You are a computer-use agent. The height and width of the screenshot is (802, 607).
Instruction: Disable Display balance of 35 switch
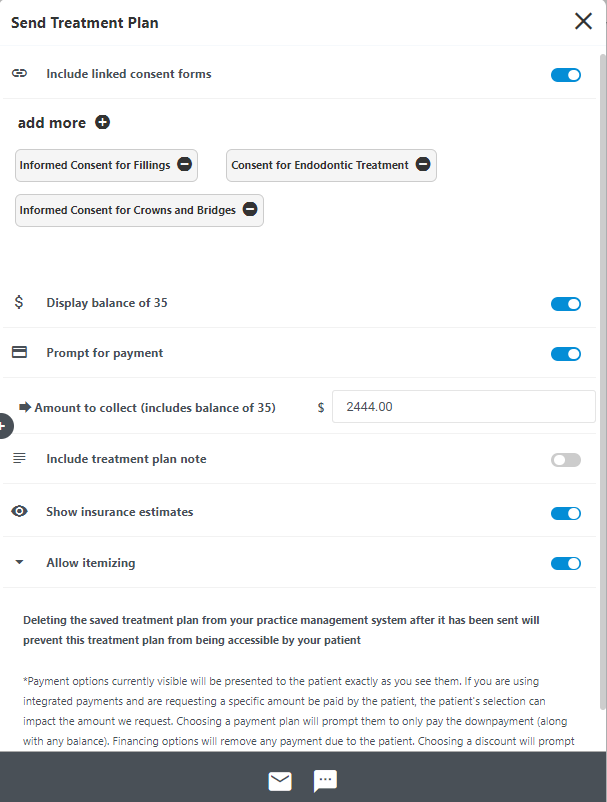[x=566, y=304]
